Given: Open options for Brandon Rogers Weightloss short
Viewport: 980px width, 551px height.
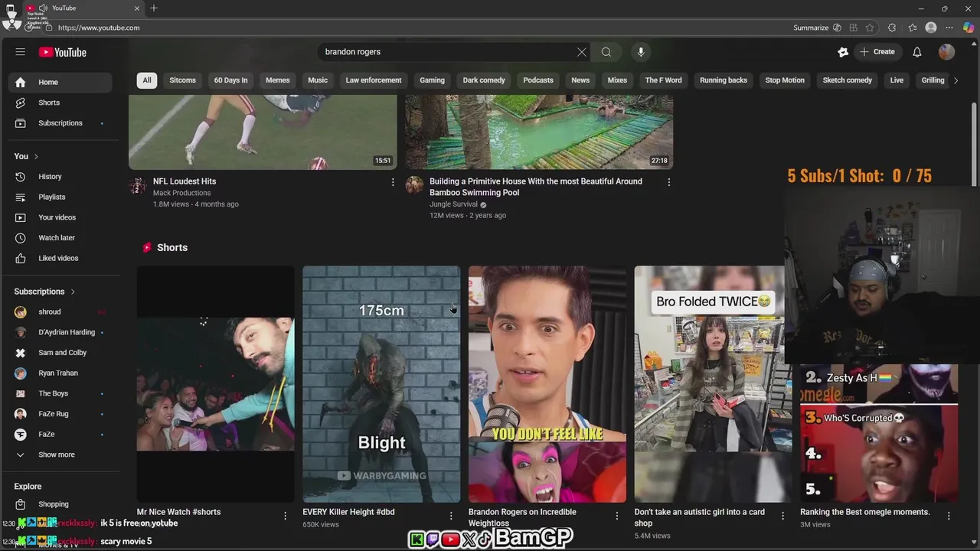Looking at the screenshot, I should click(617, 516).
